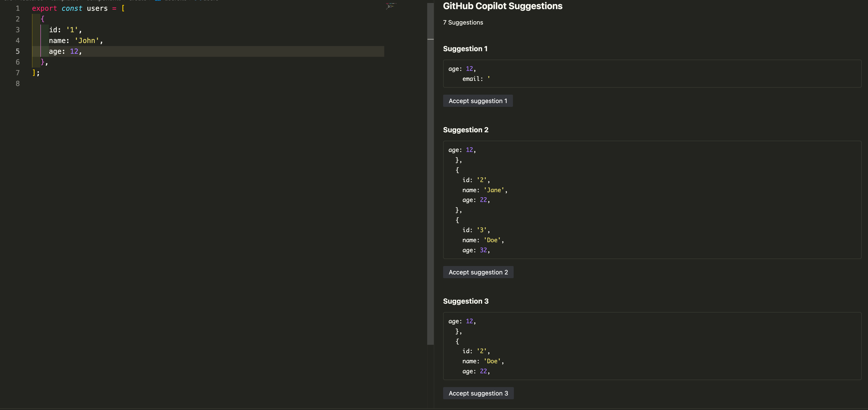Click the 7 Suggestions count text
This screenshot has width=868, height=410.
[x=463, y=23]
